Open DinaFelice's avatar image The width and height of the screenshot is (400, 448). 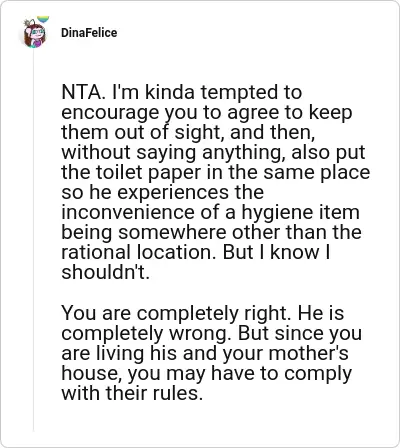tap(34, 34)
